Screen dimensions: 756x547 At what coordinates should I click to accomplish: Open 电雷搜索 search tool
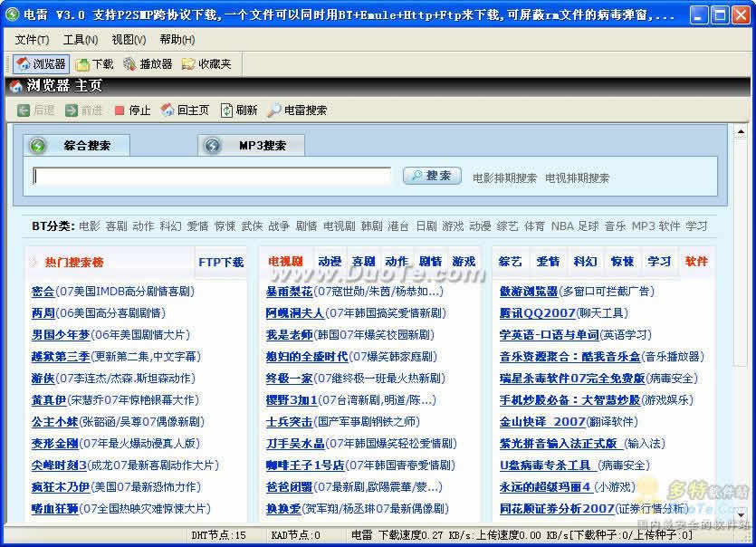298,110
